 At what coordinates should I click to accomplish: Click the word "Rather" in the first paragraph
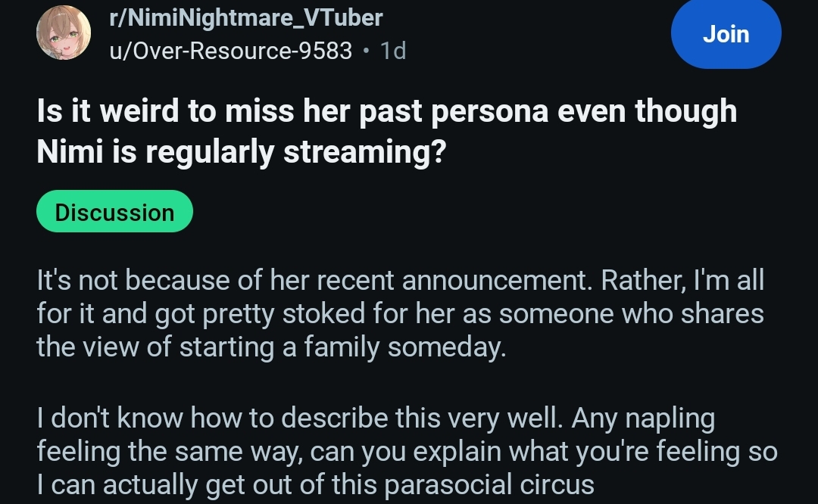click(x=642, y=281)
